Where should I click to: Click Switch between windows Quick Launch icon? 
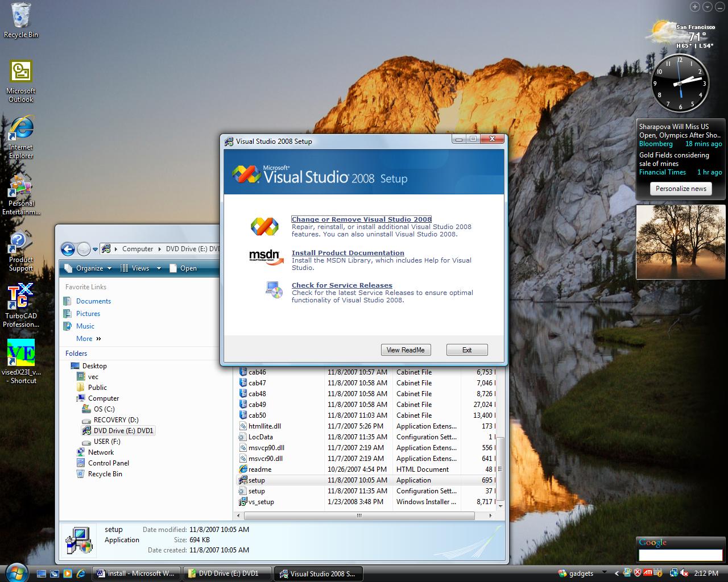(x=55, y=573)
